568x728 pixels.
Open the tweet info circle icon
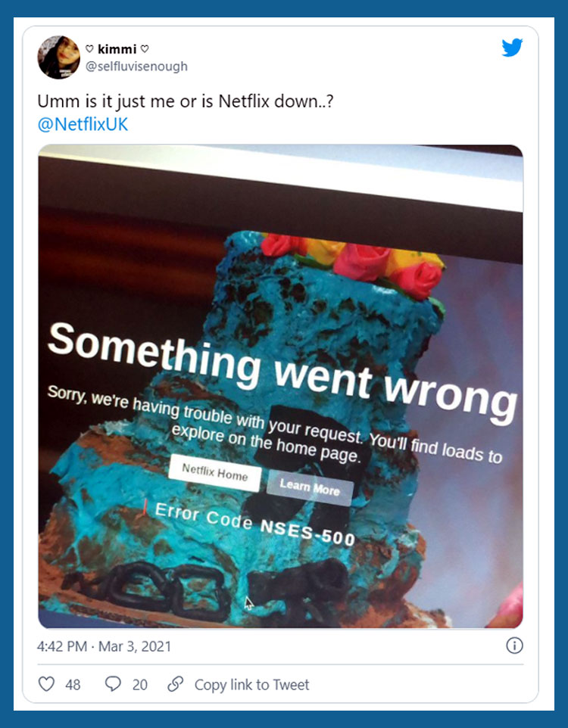[x=514, y=646]
